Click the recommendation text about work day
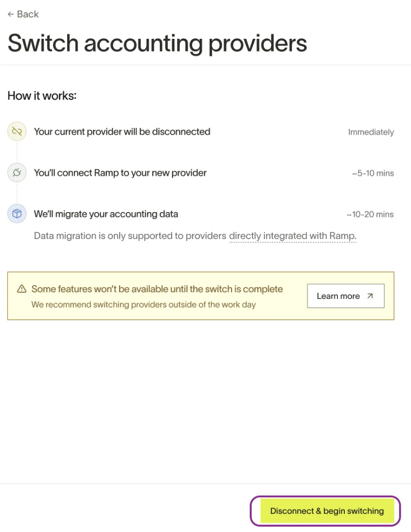Screen dimensions: 411x532 click(143, 304)
